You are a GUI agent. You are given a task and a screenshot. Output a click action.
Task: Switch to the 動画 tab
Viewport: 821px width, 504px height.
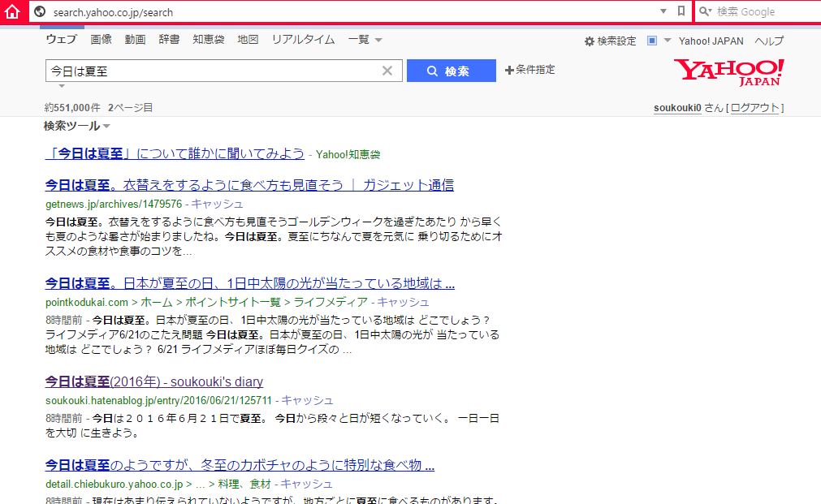pos(135,39)
